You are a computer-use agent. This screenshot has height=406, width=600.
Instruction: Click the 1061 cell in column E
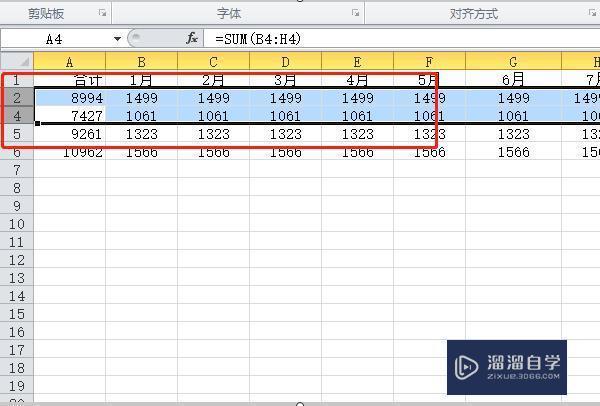pos(357,116)
